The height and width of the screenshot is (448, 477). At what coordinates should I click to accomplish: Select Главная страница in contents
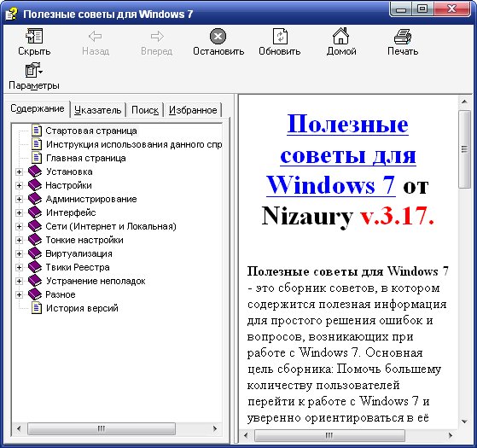click(x=86, y=158)
